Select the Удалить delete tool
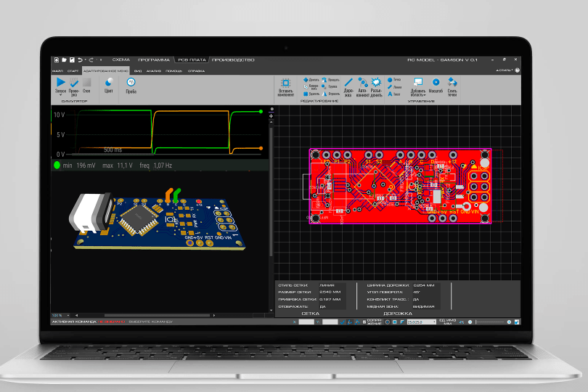 pyautogui.click(x=311, y=94)
